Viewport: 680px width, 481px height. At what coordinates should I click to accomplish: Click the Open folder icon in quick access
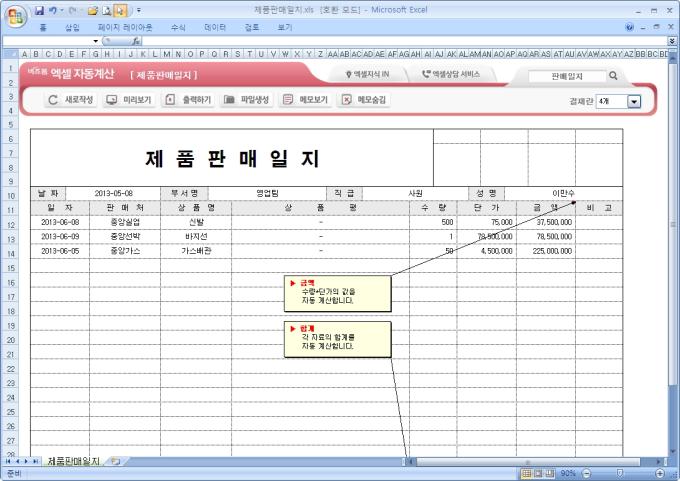click(92, 10)
